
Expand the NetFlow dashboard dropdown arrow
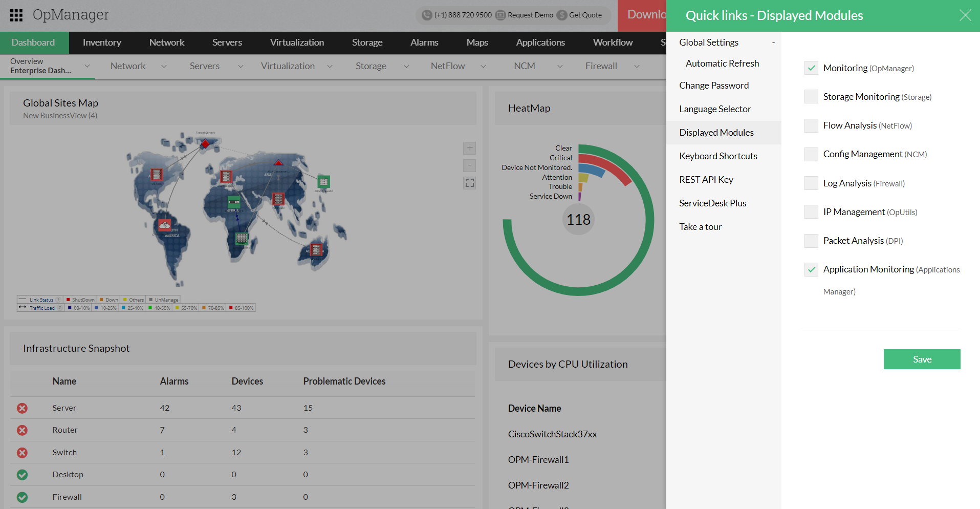483,66
